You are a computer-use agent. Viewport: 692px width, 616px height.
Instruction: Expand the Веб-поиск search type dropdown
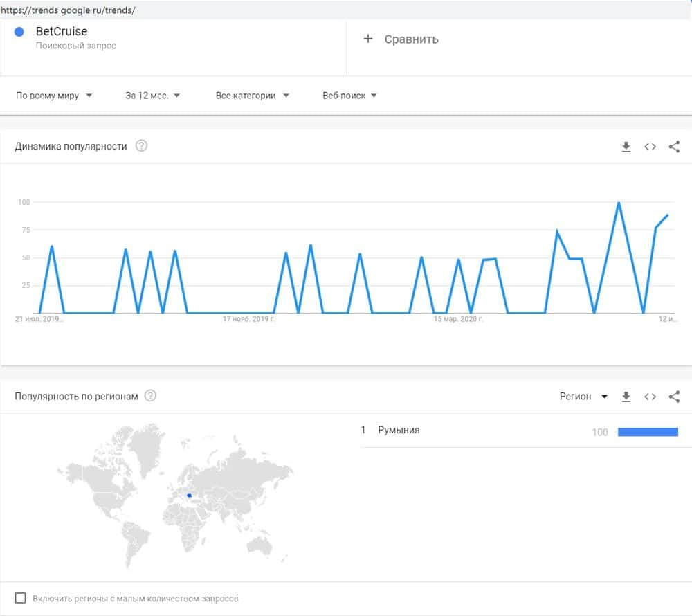click(x=349, y=96)
